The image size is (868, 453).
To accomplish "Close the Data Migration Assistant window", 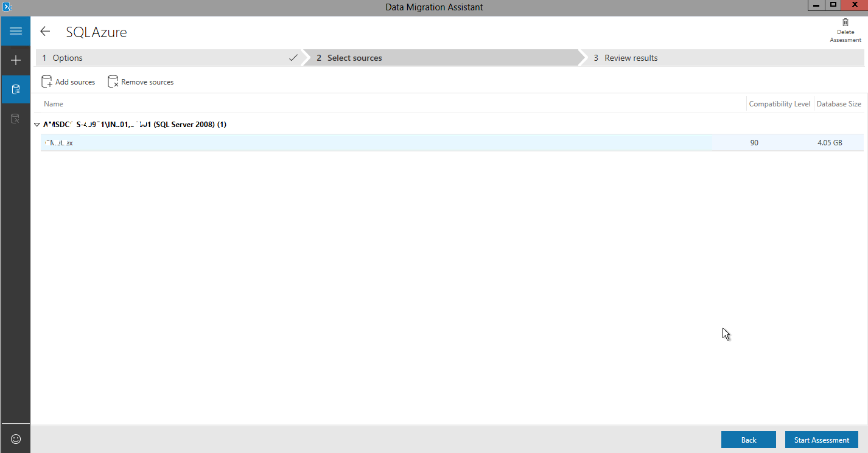I will 855,5.
